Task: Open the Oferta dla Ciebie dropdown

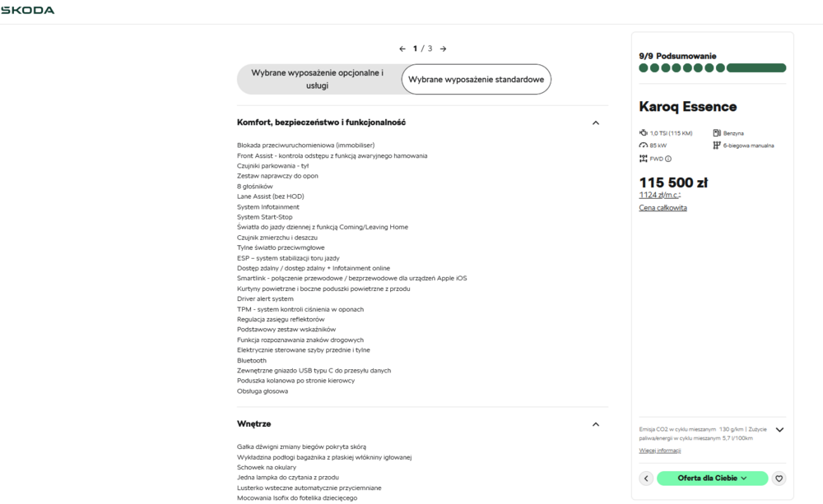Action: (x=712, y=478)
